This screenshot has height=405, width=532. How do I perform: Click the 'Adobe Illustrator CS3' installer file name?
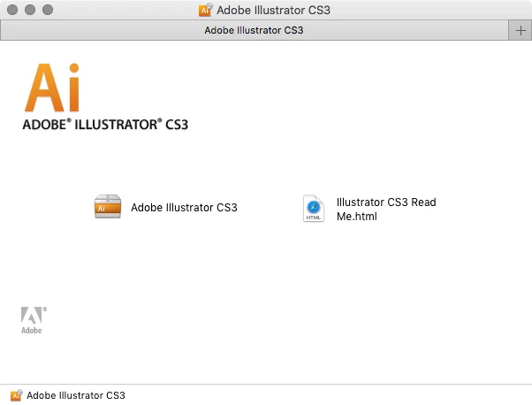(x=184, y=208)
